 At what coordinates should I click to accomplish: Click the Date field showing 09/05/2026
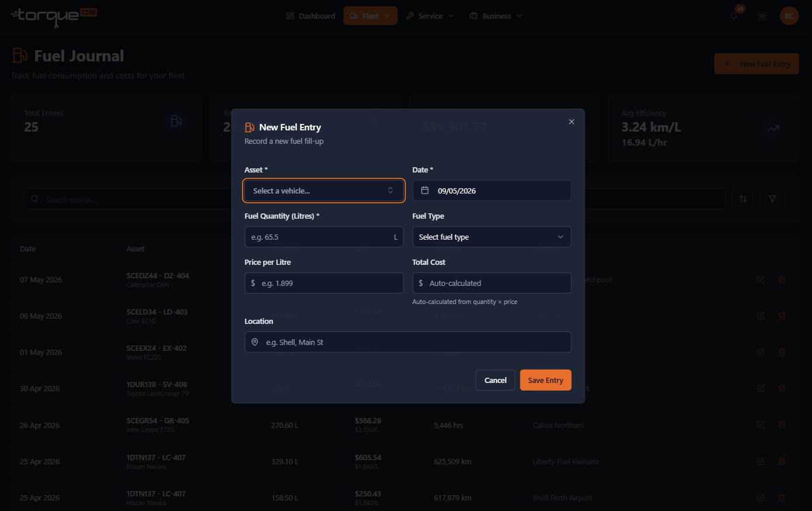(x=492, y=191)
